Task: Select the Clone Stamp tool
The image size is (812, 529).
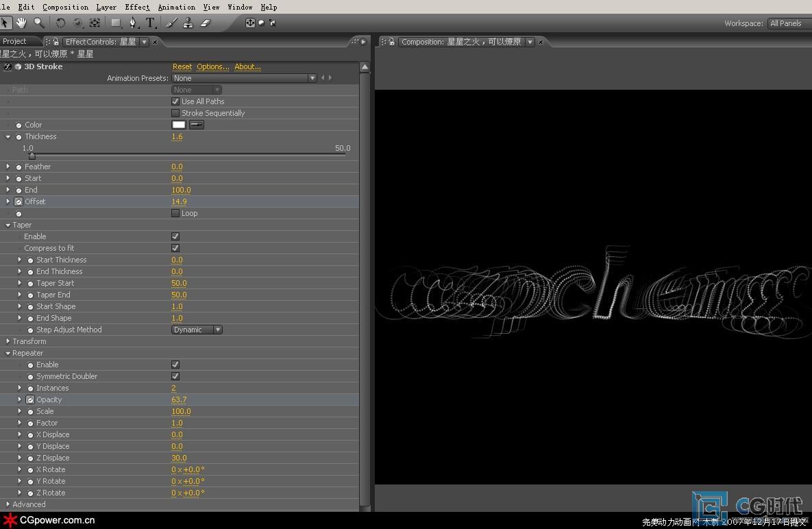Action: (x=188, y=23)
